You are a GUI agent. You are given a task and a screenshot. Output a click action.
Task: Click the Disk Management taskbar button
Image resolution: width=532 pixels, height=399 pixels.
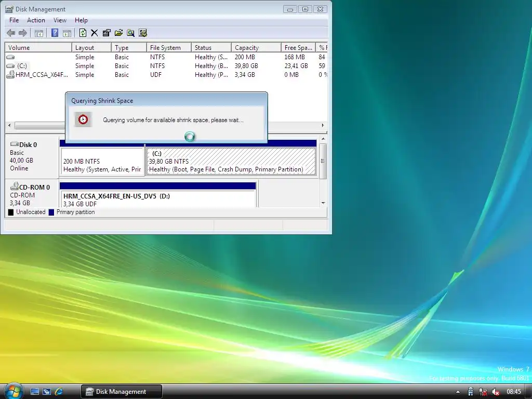coord(122,392)
